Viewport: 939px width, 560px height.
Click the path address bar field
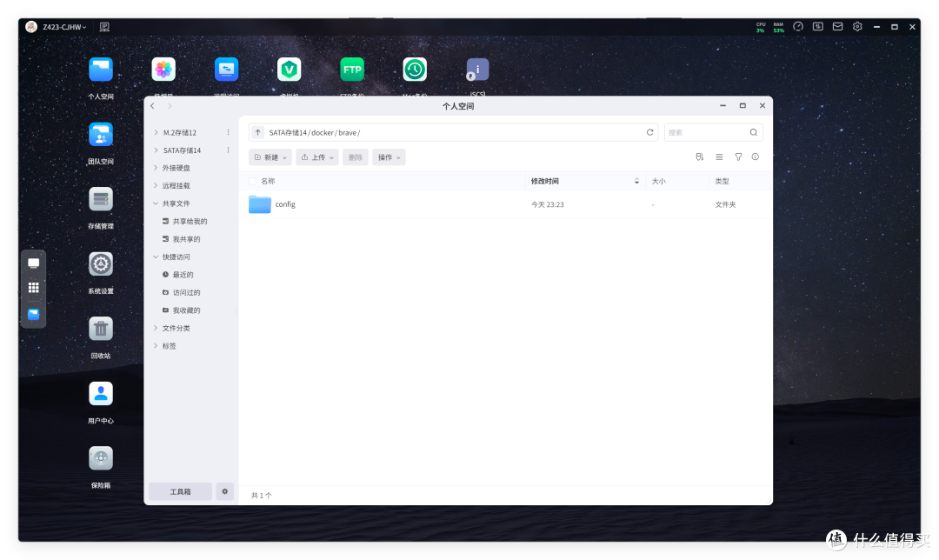[x=453, y=132]
